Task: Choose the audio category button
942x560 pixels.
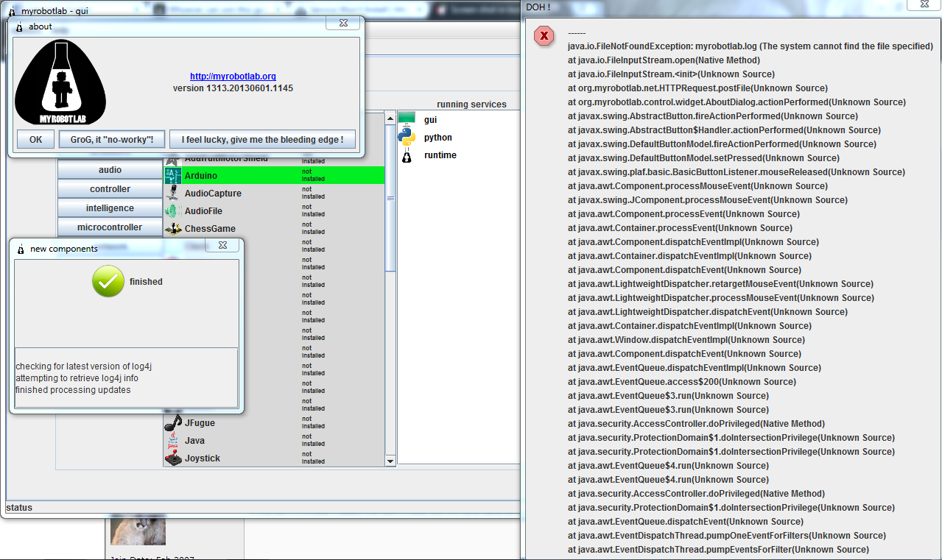Action: (x=110, y=170)
